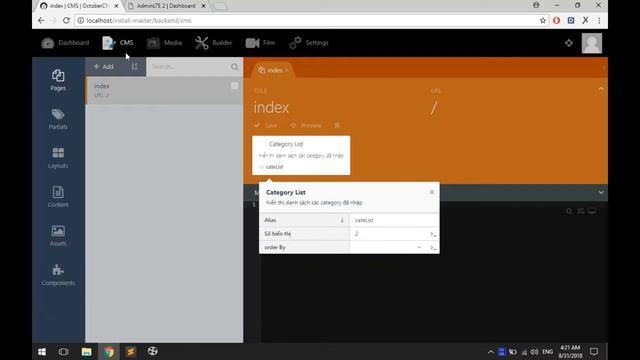Open the Task View button on the taskbar

[x=64, y=352]
